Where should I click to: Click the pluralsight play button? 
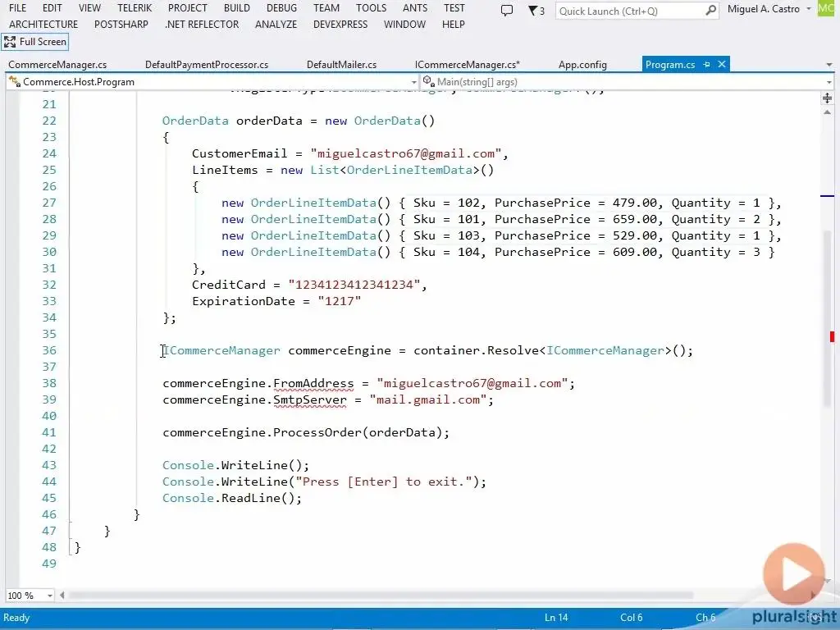(794, 574)
